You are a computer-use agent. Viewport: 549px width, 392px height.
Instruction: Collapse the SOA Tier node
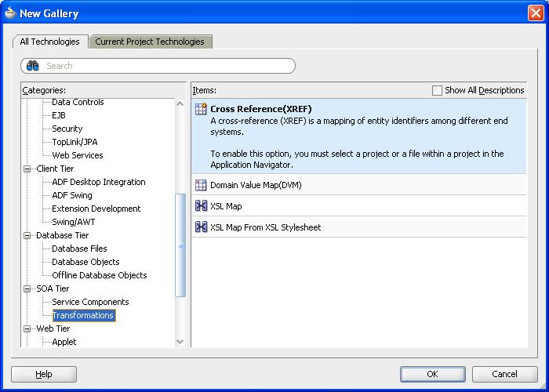click(27, 289)
